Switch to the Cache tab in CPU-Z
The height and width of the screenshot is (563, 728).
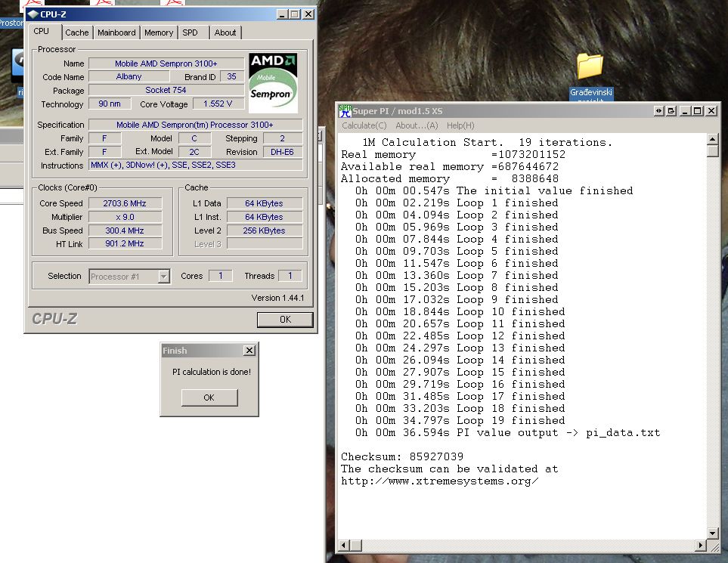(x=76, y=32)
